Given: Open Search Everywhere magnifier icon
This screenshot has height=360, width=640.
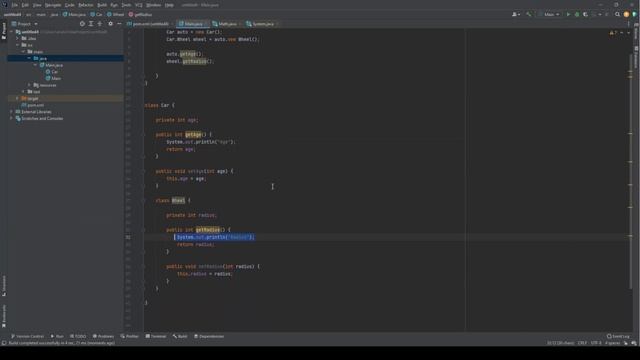Looking at the screenshot, I should (618, 14).
